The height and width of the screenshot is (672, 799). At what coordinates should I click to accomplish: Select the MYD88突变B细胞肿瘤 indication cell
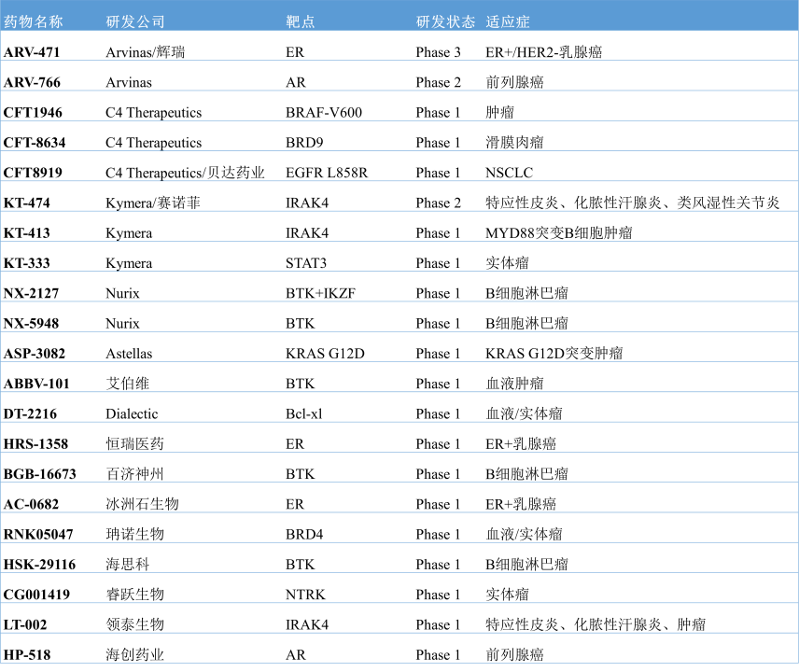559,232
